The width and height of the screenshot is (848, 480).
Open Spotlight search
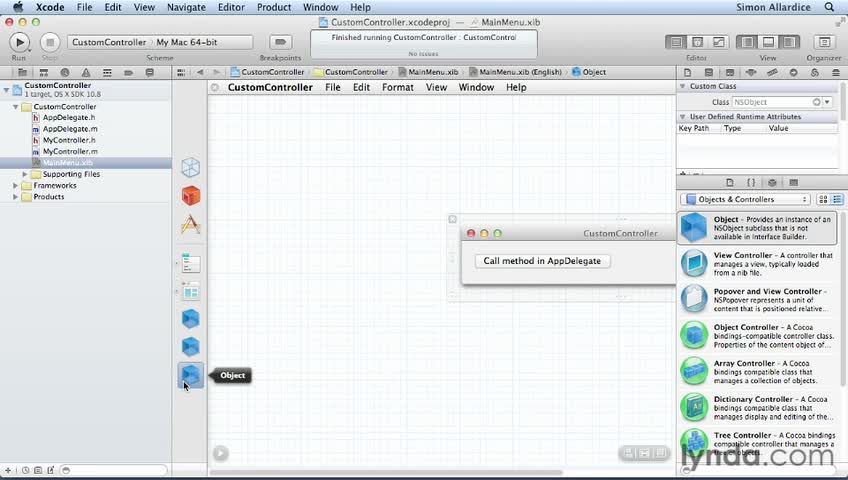tap(829, 8)
